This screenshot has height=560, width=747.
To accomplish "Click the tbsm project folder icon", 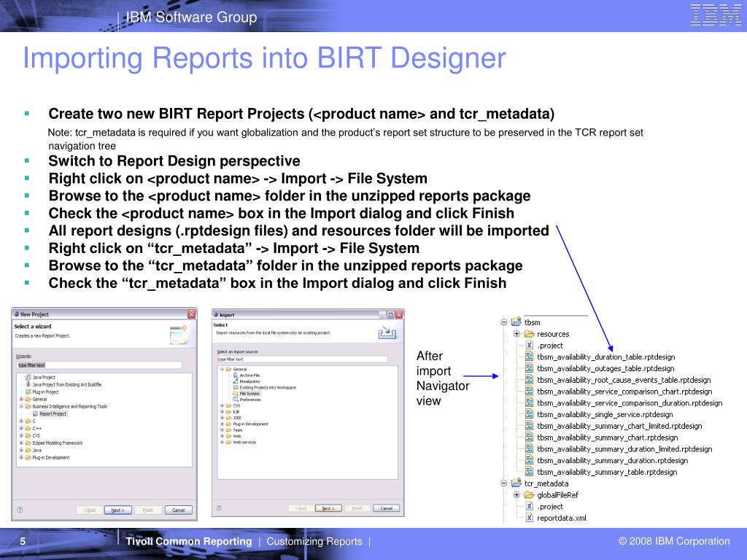I will 516,322.
